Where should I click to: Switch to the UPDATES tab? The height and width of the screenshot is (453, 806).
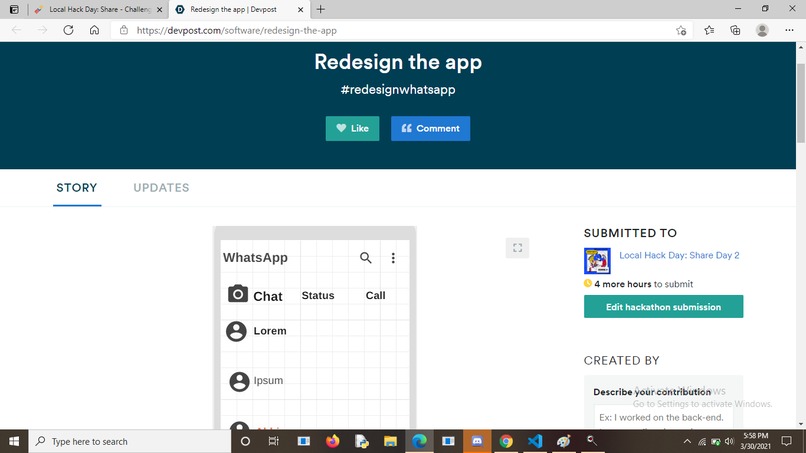(161, 188)
